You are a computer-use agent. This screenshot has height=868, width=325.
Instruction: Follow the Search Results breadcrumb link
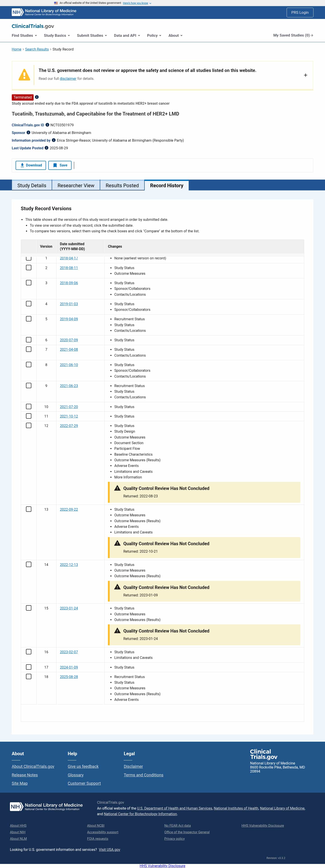point(37,49)
